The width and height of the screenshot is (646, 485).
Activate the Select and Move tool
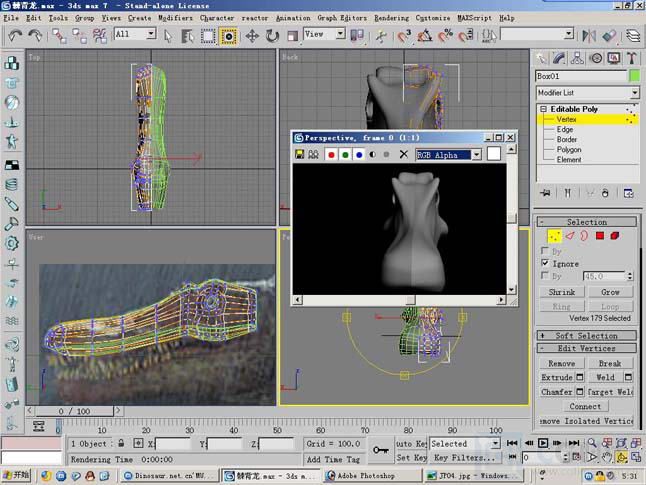coord(252,36)
